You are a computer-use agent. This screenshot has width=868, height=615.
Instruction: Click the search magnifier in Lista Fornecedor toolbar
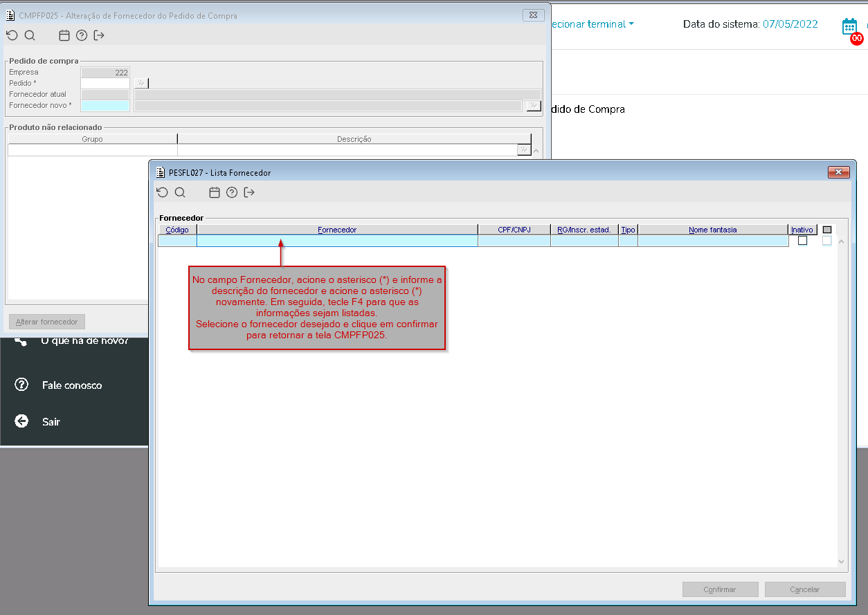click(x=180, y=193)
